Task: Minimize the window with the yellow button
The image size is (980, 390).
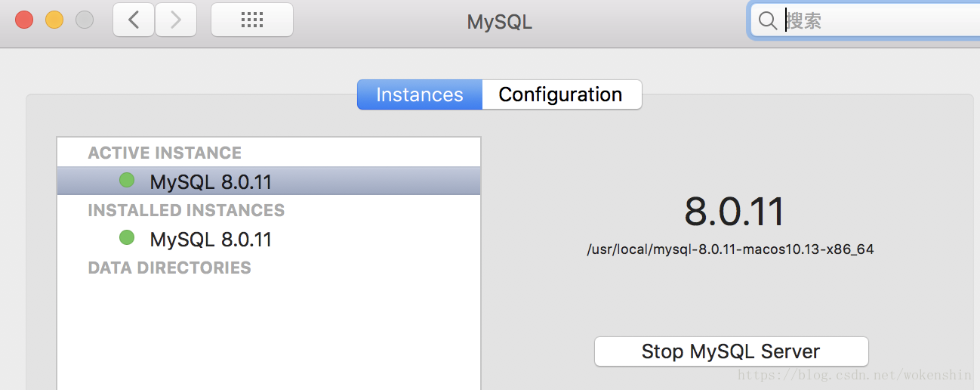Action: tap(54, 20)
